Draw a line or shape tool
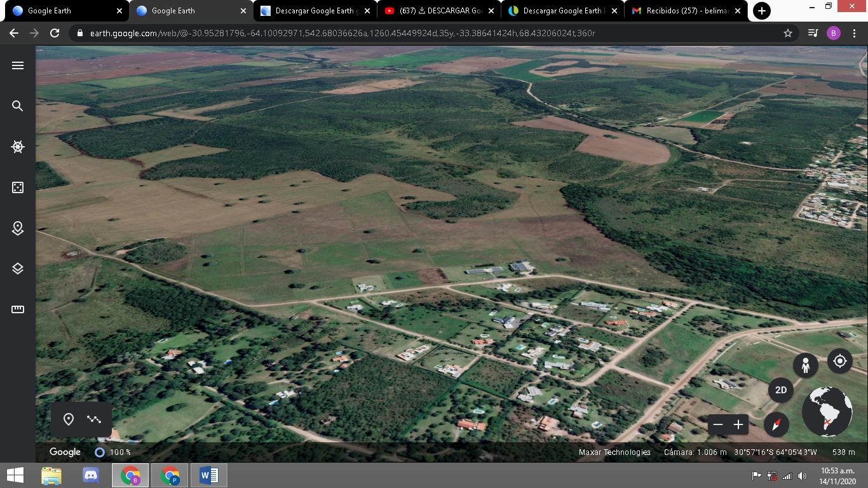Viewport: 868px width, 488px height. (x=95, y=419)
